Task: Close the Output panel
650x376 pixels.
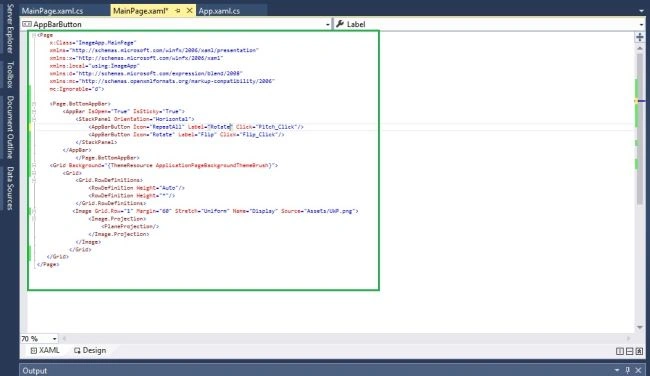Action: tap(638, 370)
